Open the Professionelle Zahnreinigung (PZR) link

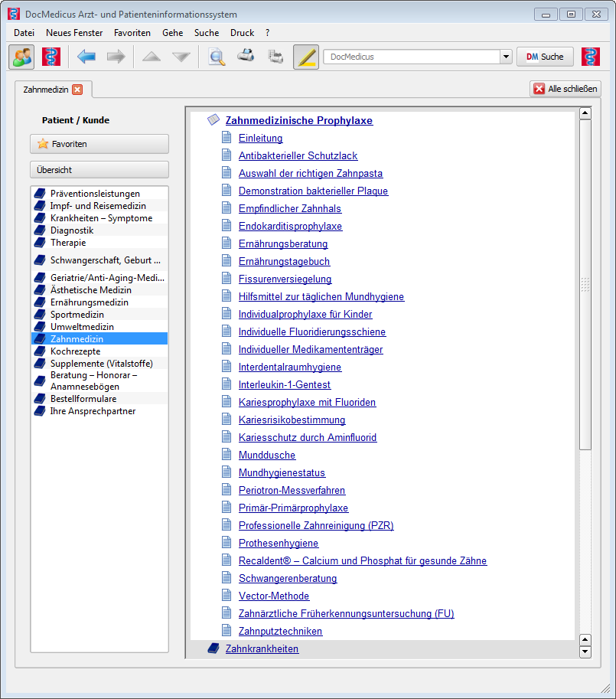(x=316, y=525)
